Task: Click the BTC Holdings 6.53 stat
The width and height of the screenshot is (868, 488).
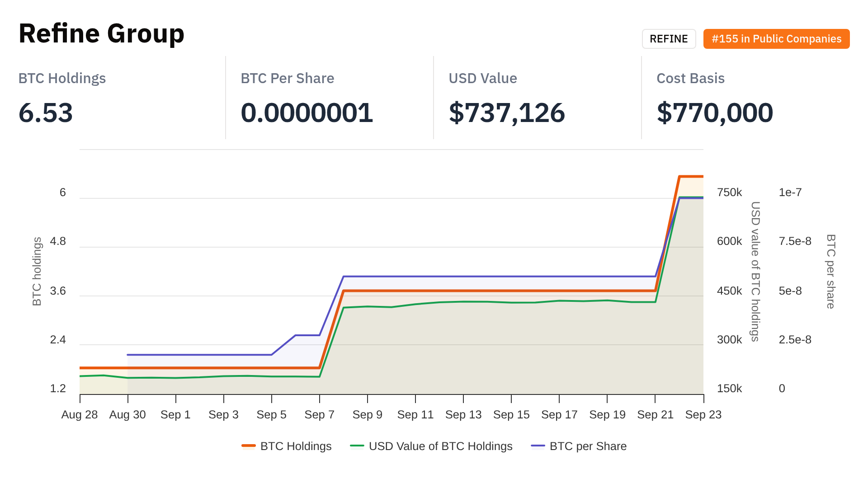Action: coord(46,113)
